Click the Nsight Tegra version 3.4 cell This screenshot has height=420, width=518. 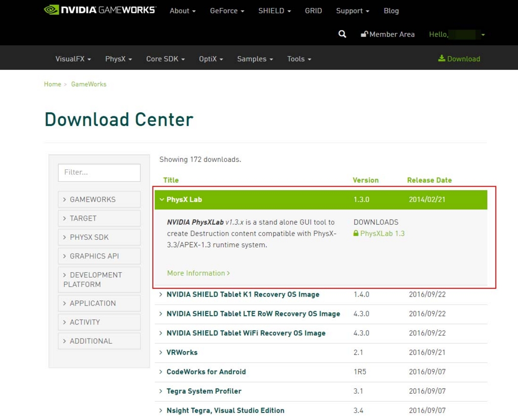point(359,410)
